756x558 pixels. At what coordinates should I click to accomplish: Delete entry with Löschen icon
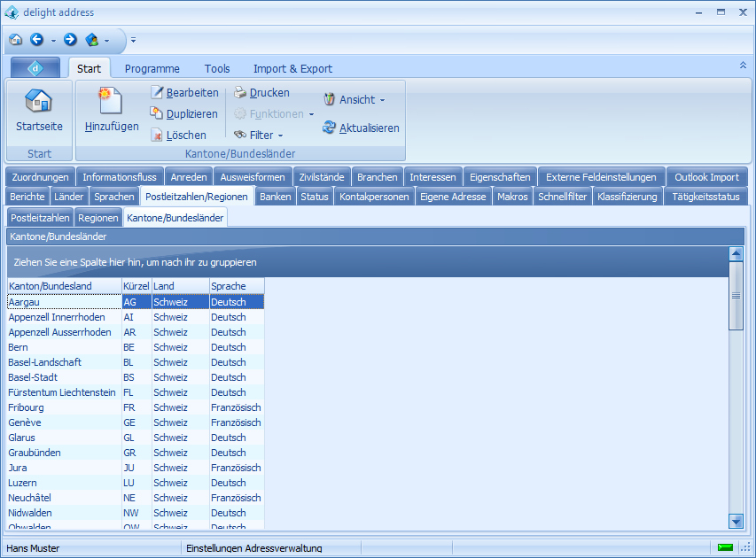(x=158, y=136)
